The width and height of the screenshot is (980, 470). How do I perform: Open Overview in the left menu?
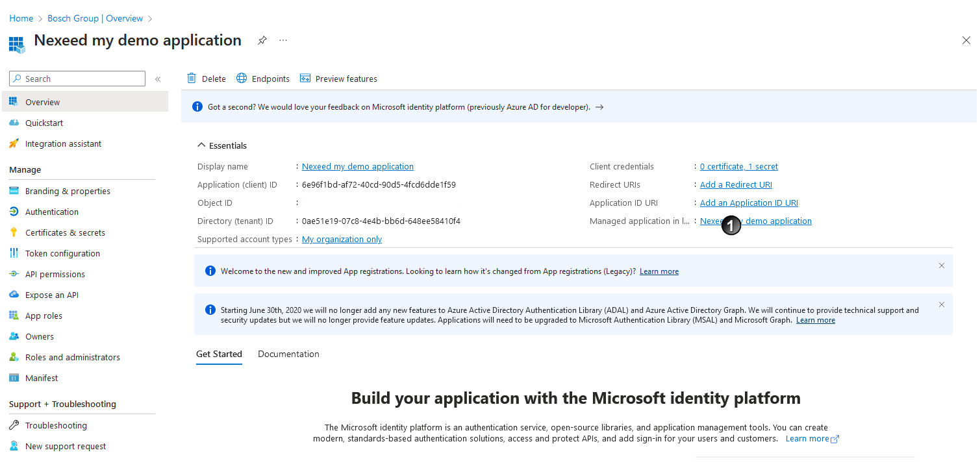[x=85, y=102]
